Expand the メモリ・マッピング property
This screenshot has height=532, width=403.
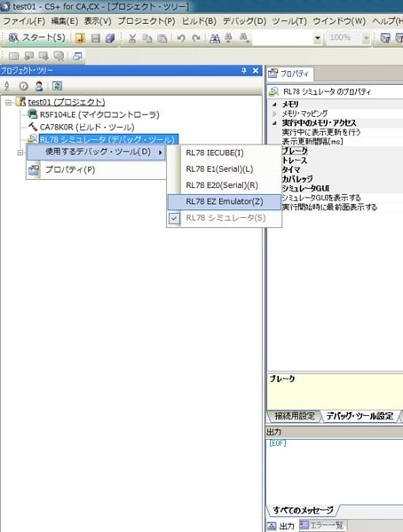coord(274,113)
